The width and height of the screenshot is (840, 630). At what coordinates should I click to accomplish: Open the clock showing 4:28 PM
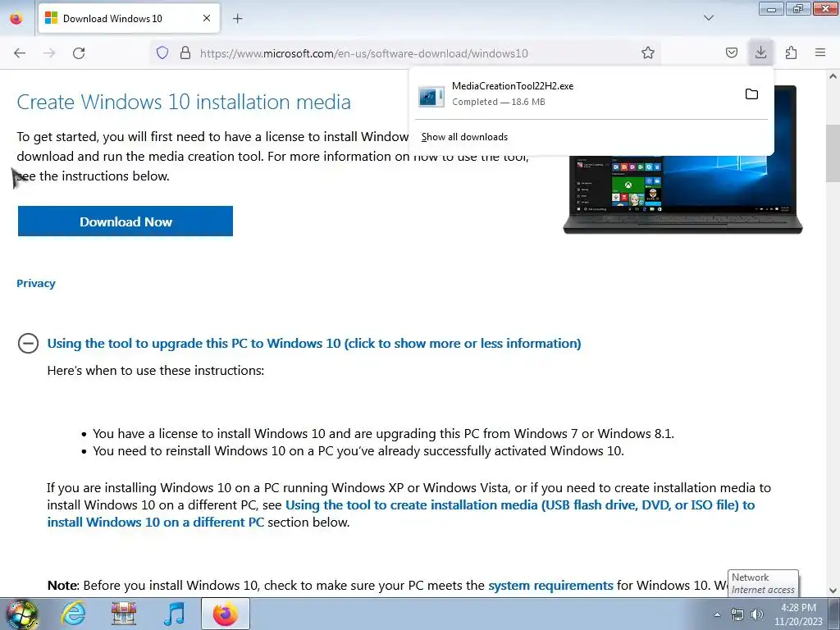(798, 614)
